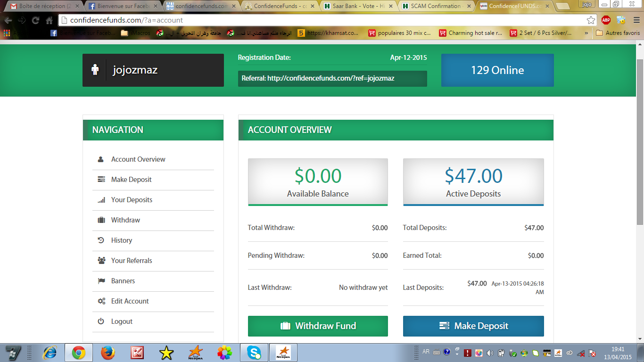Open Skype from the taskbar
The width and height of the screenshot is (644, 362).
tap(254, 353)
